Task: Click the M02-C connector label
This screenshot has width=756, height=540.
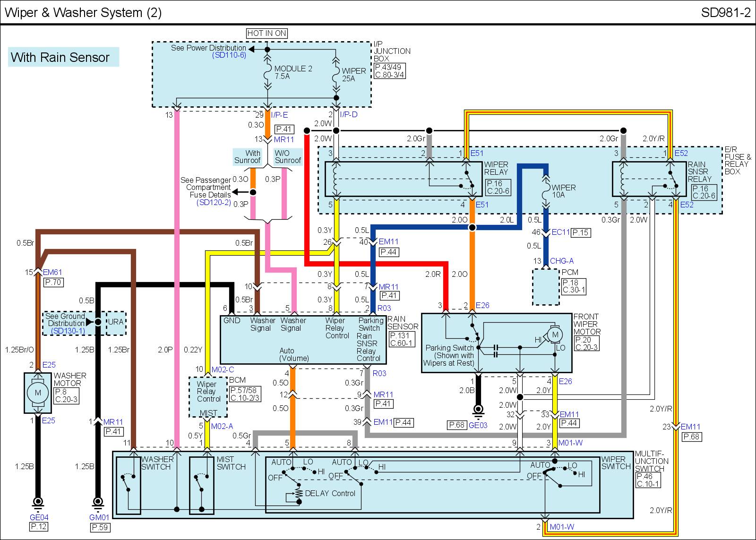Action: [223, 369]
